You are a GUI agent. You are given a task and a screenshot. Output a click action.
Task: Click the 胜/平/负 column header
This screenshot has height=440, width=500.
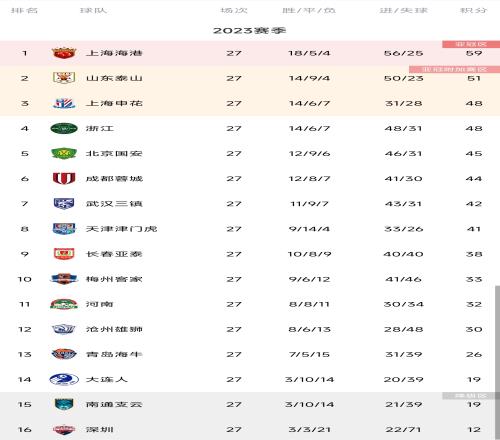point(309,10)
